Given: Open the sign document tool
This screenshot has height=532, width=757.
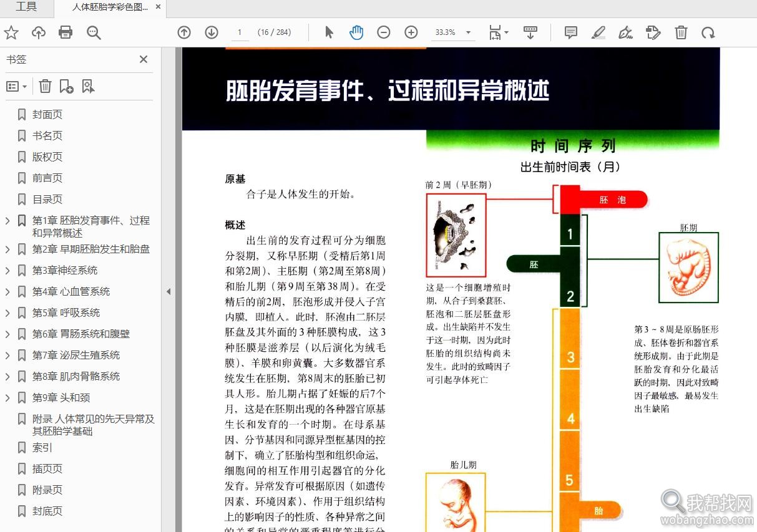Looking at the screenshot, I should pos(625,32).
